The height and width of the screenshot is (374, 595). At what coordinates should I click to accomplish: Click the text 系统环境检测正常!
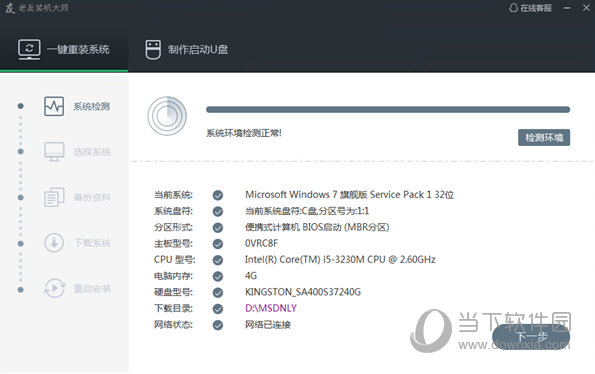[x=244, y=133]
